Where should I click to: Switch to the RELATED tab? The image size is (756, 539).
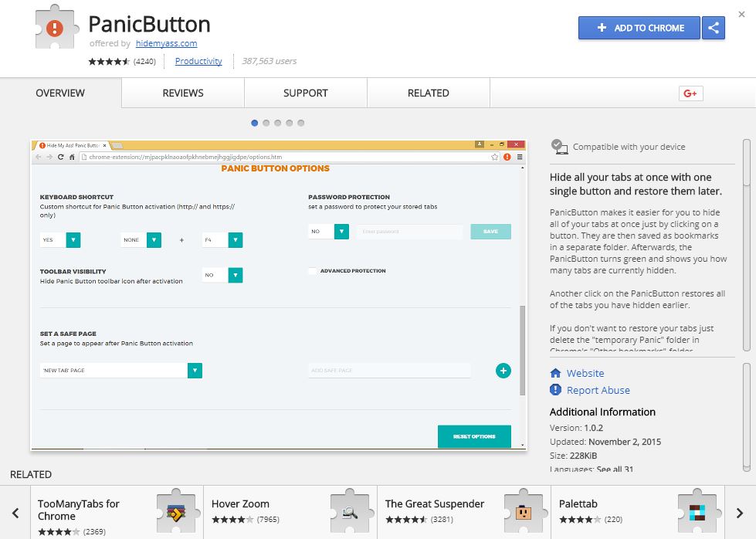click(x=428, y=93)
